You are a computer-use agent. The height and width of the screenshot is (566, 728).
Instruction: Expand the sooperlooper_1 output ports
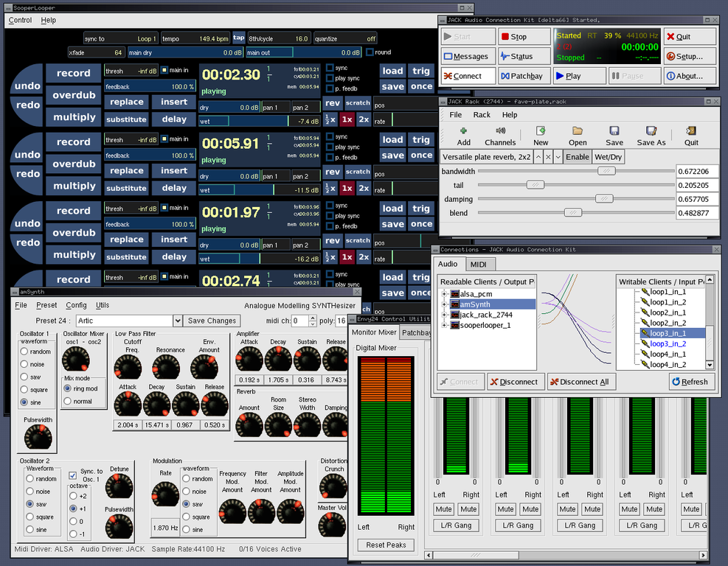click(445, 325)
